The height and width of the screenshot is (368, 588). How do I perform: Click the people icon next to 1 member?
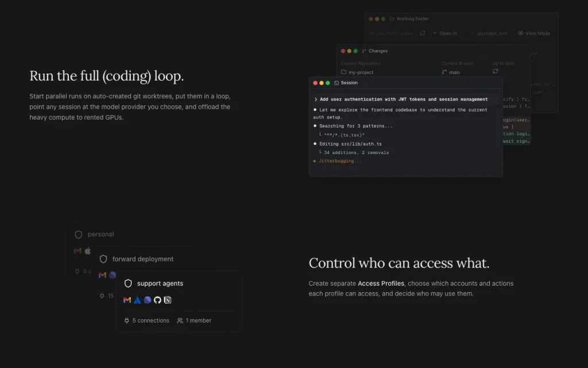click(x=180, y=320)
